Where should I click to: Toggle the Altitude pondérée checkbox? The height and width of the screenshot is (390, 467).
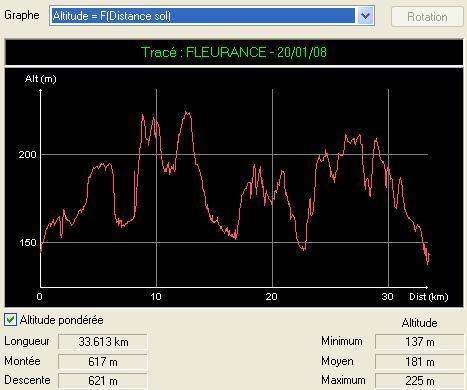pos(10,319)
